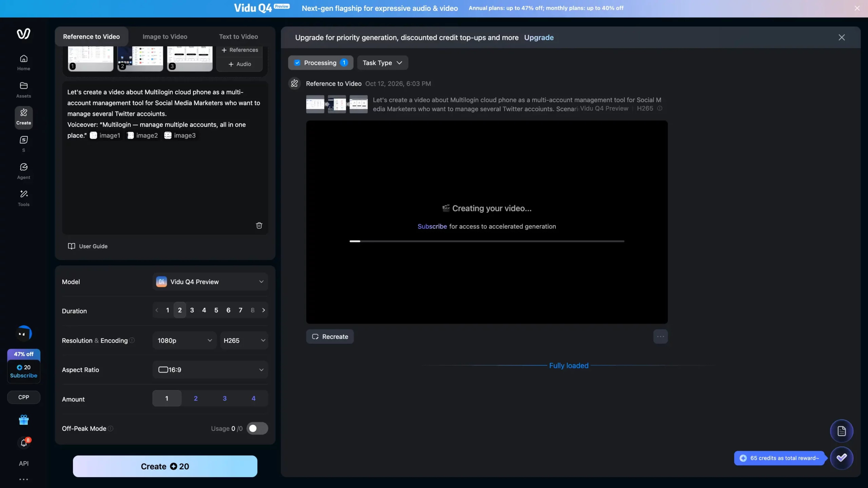Open the User Guide link

(87, 246)
